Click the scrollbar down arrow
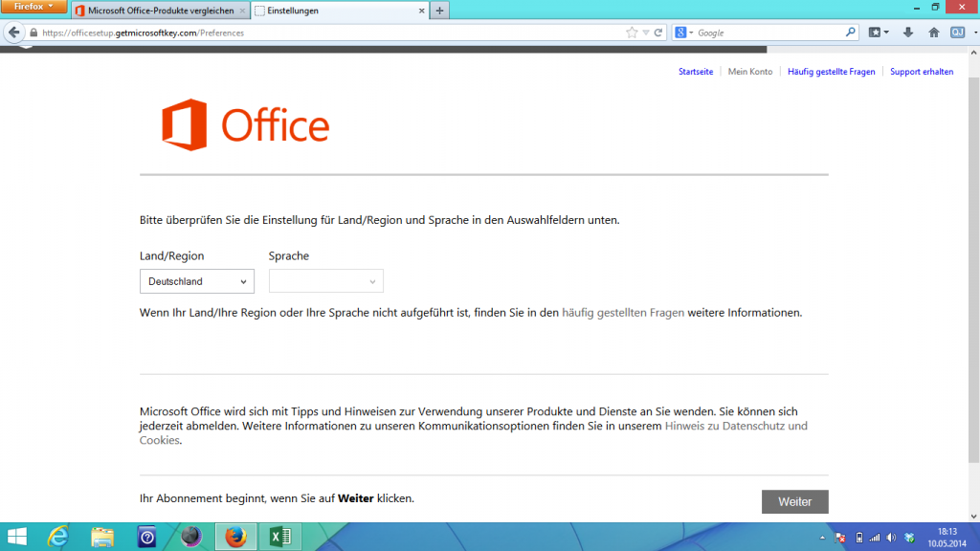 point(973,517)
